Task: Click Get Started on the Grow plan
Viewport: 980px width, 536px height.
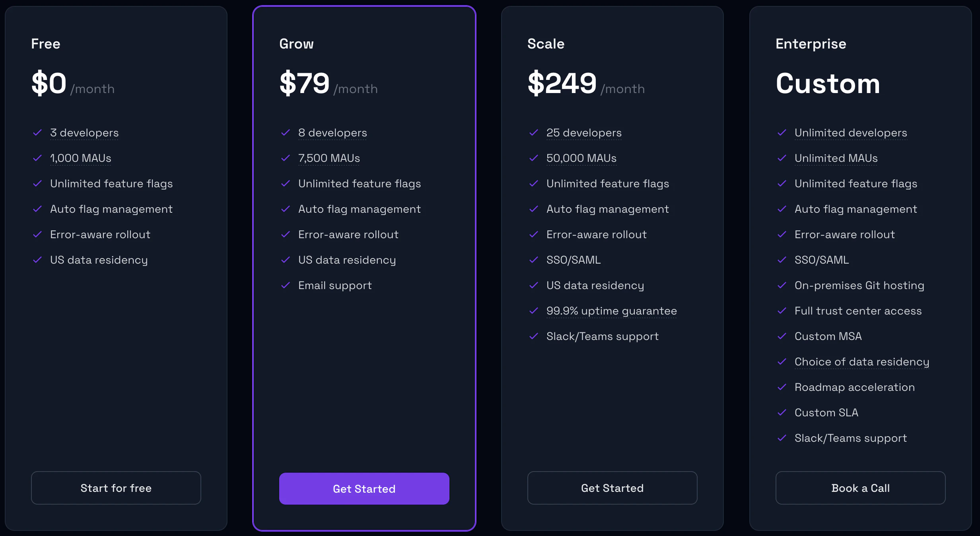Action: (364, 489)
